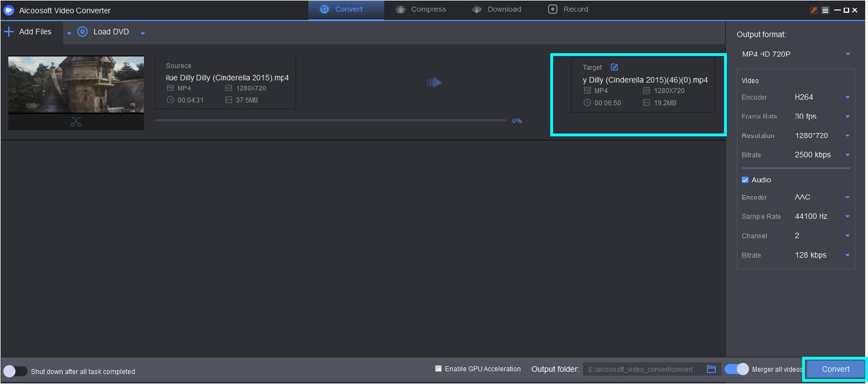Select the Cinderella video thumbnail
Viewport: 868px width, 384px height.
[x=76, y=84]
